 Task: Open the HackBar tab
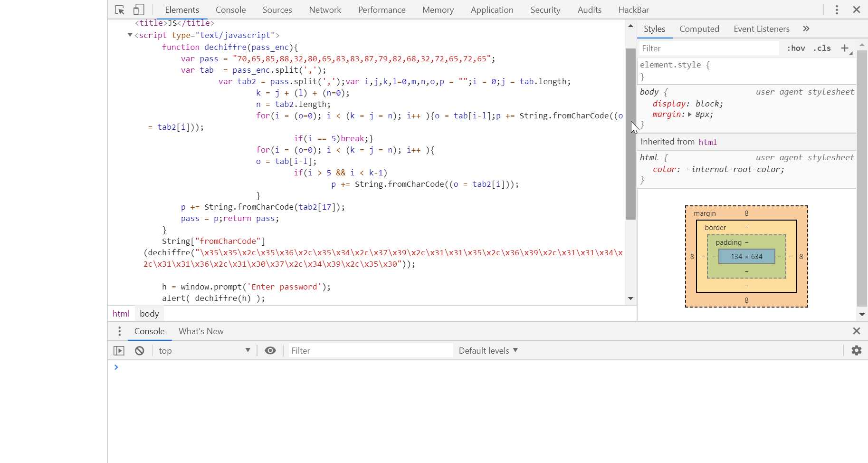(633, 10)
